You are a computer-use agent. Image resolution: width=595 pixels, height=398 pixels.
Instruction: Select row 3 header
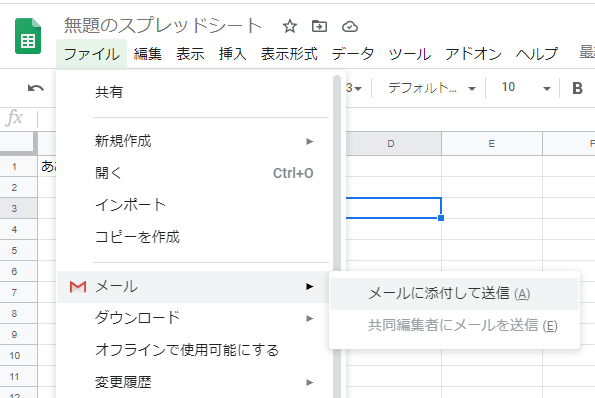(x=18, y=208)
